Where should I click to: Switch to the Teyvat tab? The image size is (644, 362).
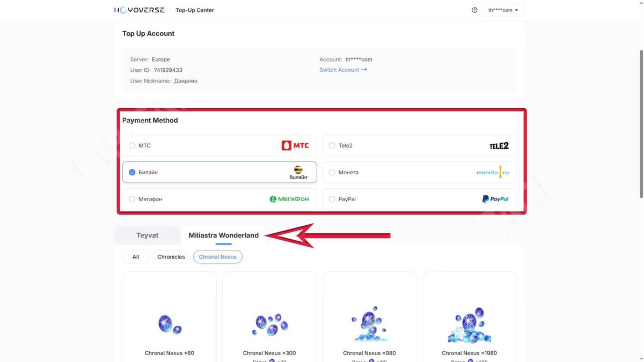148,235
